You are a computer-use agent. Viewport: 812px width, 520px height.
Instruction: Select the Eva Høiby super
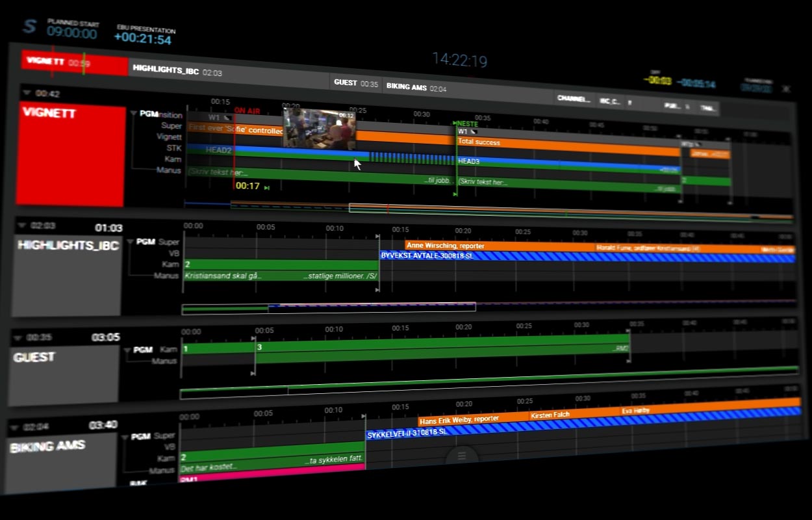pos(710,406)
